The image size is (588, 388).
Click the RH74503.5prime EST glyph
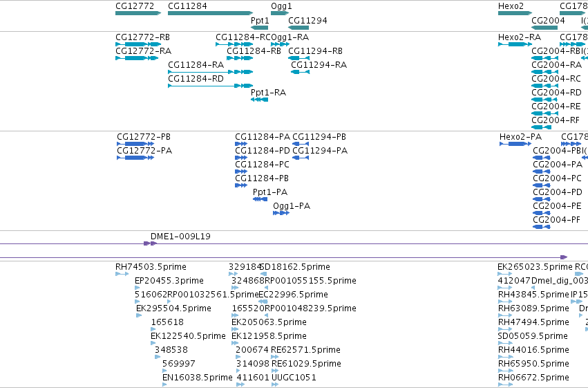pyautogui.click(x=122, y=275)
